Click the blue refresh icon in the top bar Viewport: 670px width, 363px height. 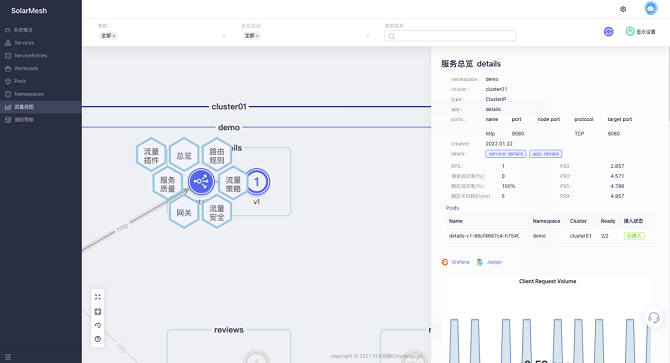tap(608, 32)
